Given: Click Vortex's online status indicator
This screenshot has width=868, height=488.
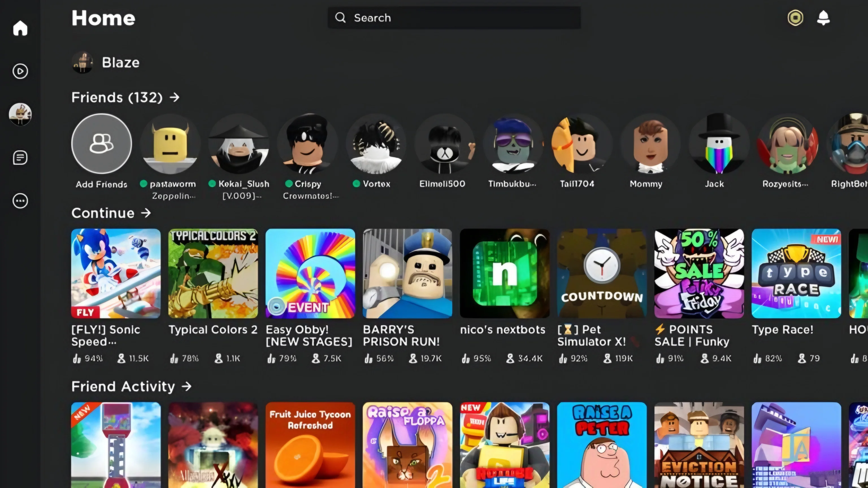Looking at the screenshot, I should [357, 184].
